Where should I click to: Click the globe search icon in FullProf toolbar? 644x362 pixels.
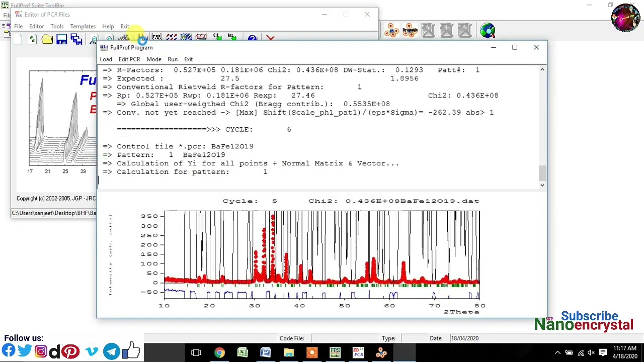[488, 31]
